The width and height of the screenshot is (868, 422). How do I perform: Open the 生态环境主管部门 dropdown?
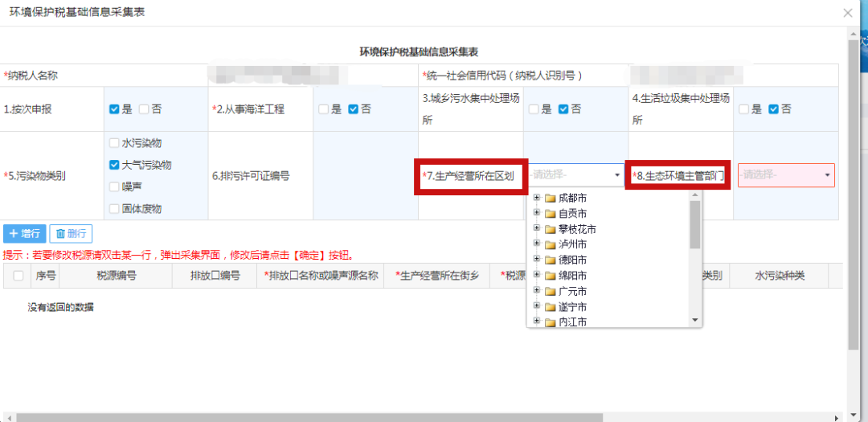[785, 175]
